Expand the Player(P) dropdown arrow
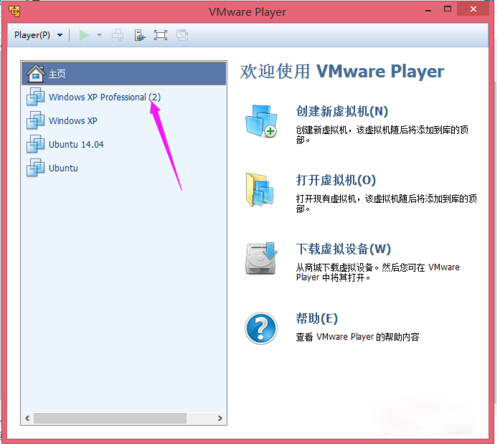This screenshot has width=497, height=444. pos(60,35)
